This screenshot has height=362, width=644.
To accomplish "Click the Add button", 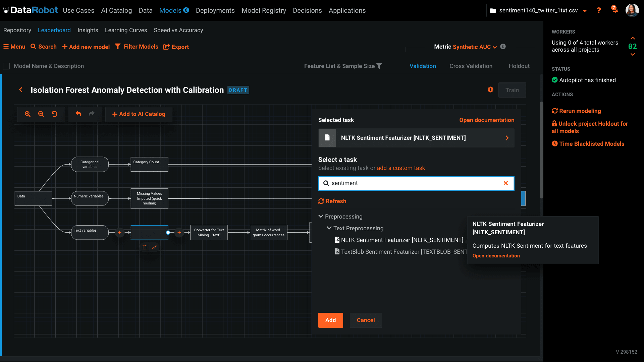I will (331, 320).
